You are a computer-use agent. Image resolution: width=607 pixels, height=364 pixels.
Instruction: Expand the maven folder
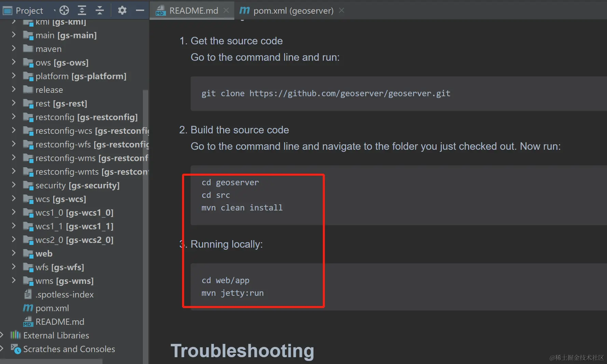pyautogui.click(x=14, y=48)
